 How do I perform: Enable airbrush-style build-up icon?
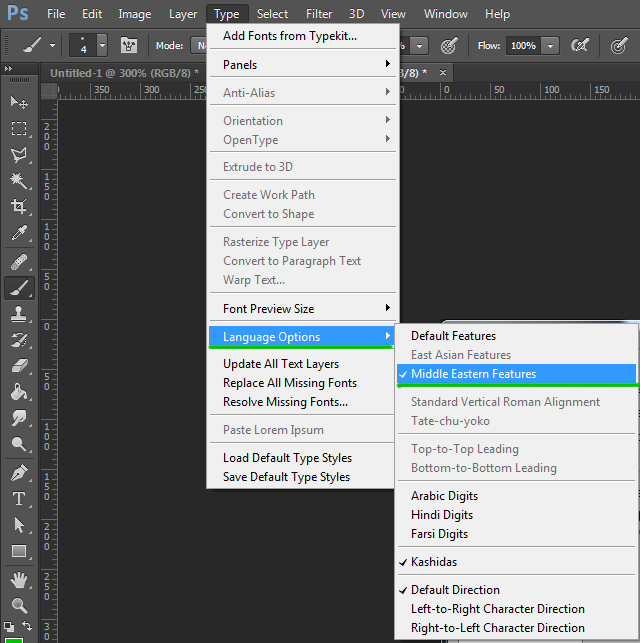pyautogui.click(x=580, y=45)
